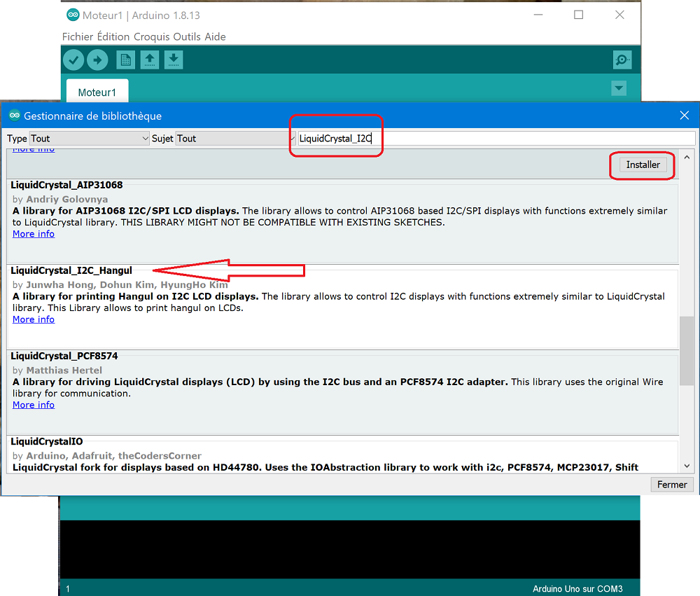The width and height of the screenshot is (700, 596).
Task: Select the LiquidCrystal_I2C_Hangul library title
Action: point(71,270)
